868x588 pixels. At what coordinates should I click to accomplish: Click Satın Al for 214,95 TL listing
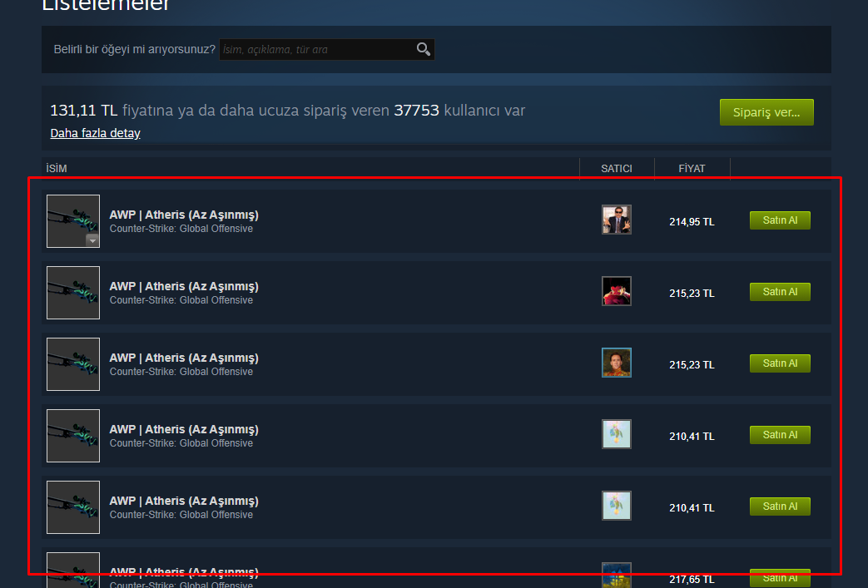[x=780, y=220]
